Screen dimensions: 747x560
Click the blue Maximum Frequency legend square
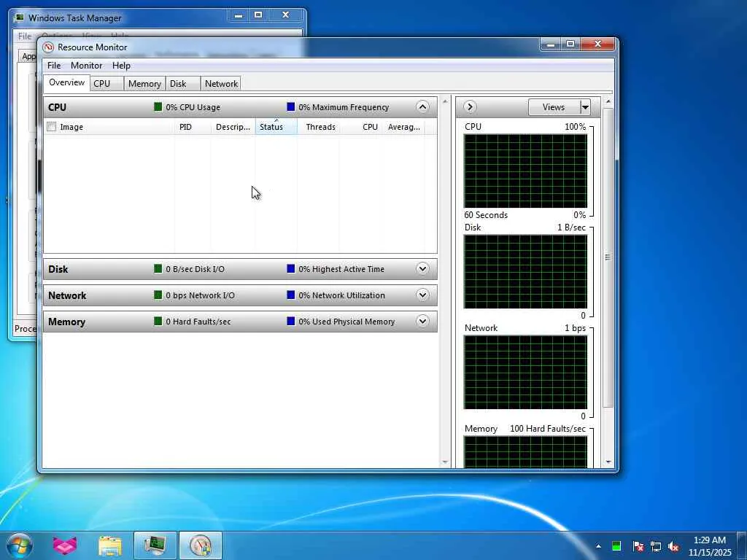tap(290, 106)
